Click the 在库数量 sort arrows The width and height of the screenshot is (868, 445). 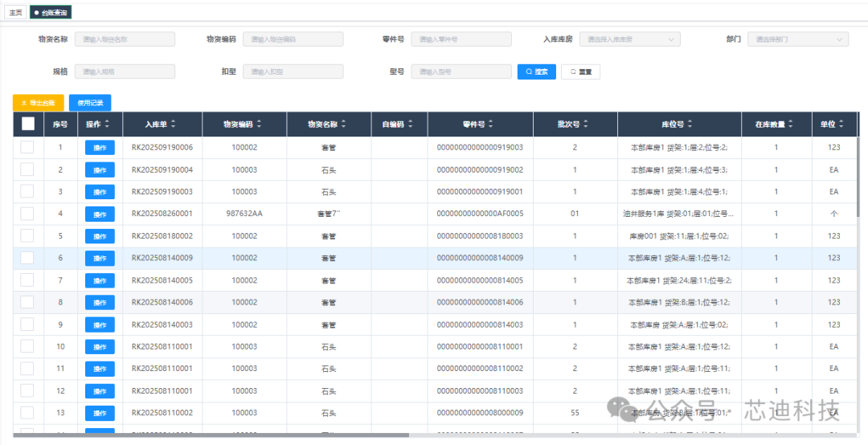pyautogui.click(x=790, y=125)
